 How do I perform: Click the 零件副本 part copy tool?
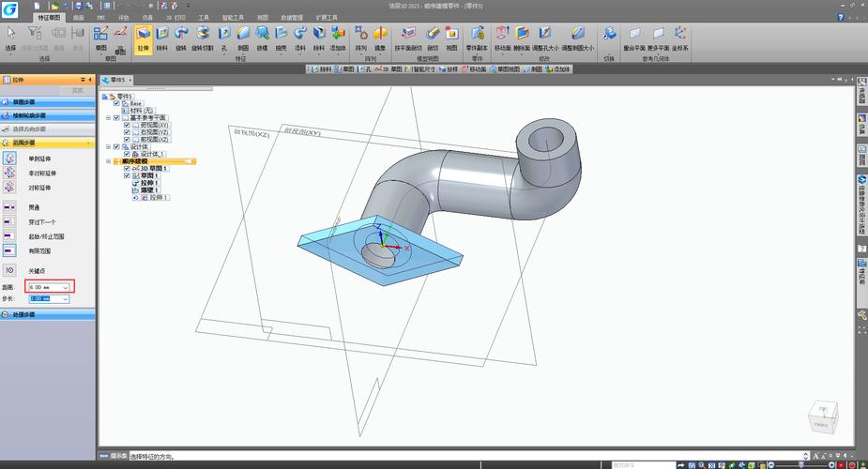tap(478, 38)
